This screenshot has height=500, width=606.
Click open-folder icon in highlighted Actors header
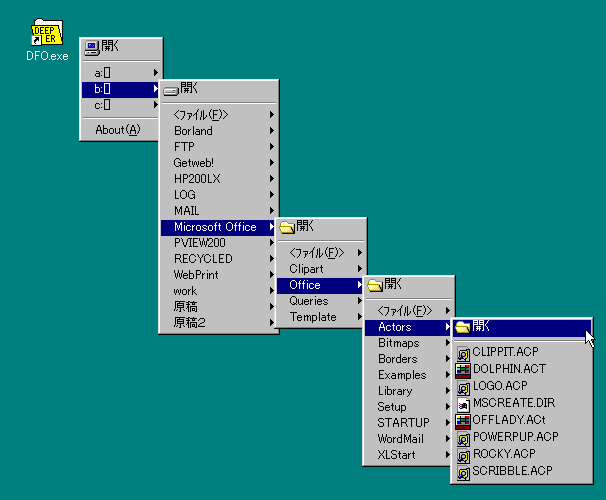[463, 327]
